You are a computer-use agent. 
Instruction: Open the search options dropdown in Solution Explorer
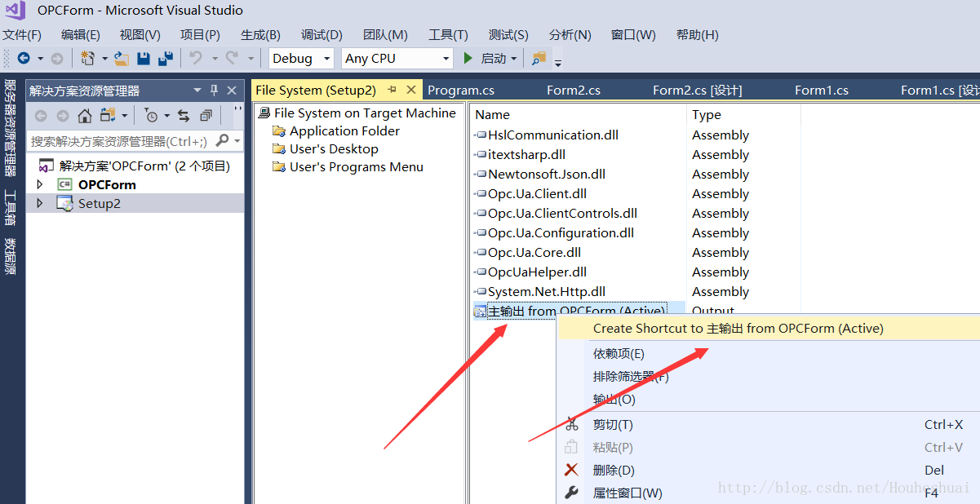click(x=237, y=141)
